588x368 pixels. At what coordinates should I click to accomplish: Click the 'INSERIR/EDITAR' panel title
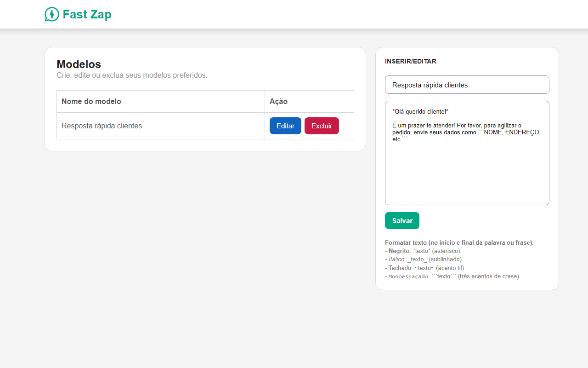tap(411, 61)
